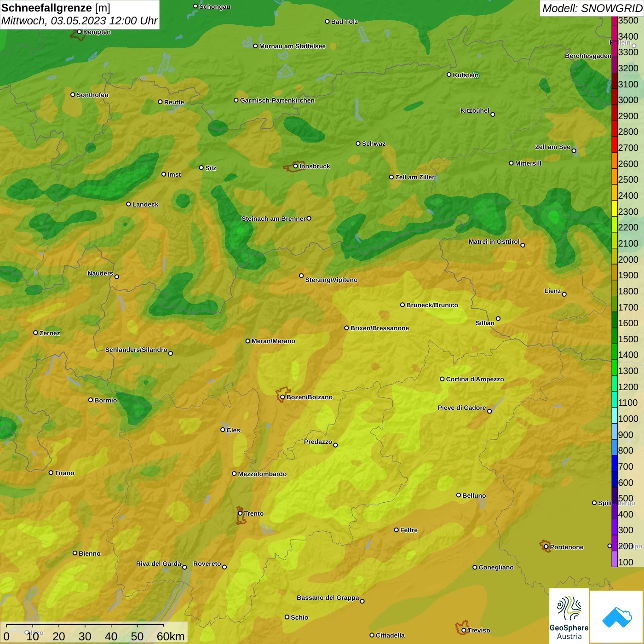Click the 60km mark on the scale bar

click(171, 637)
